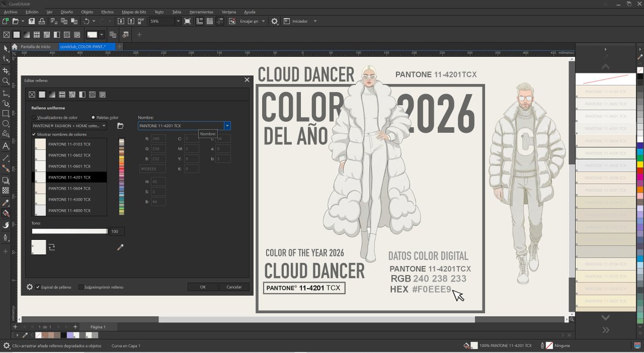Click the Home icon beside Pantalla de inicio
The width and height of the screenshot is (644, 353).
pyautogui.click(x=14, y=47)
